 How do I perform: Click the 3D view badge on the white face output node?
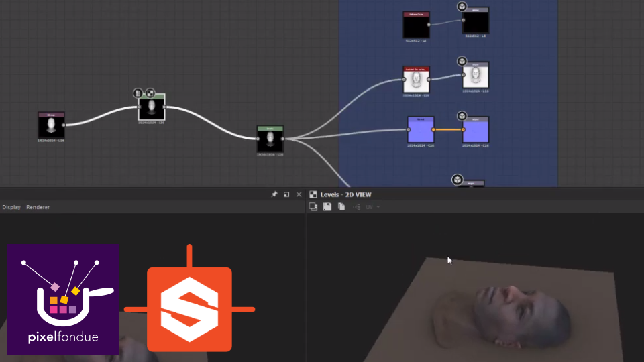pos(462,62)
